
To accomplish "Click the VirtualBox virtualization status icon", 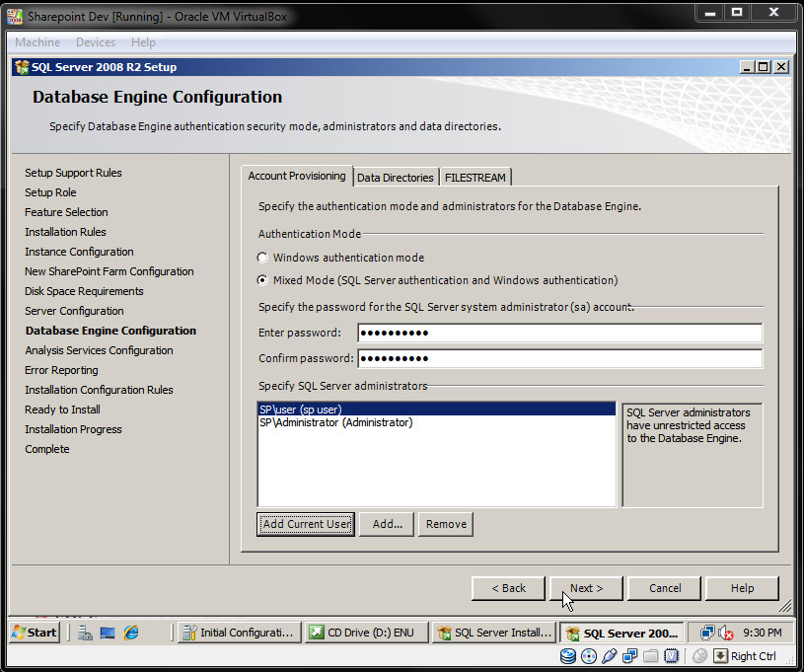I will pos(671,656).
